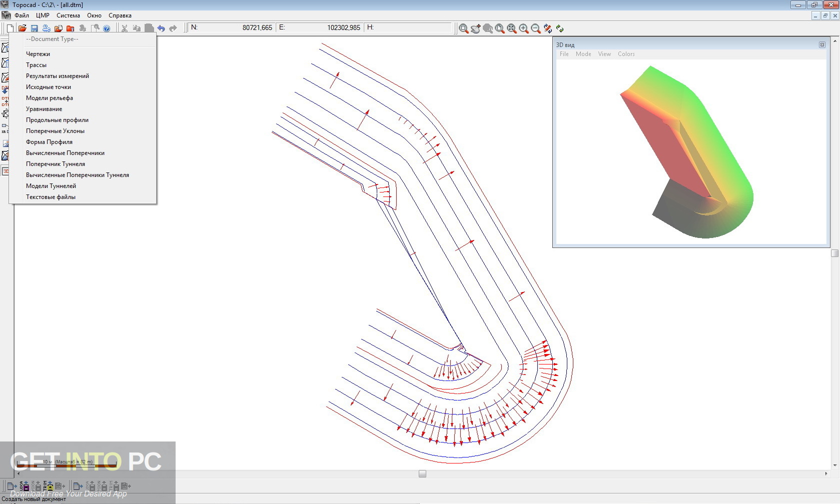840x504 pixels.
Task: Click the Leica export instrument icon
Action: click(91, 486)
